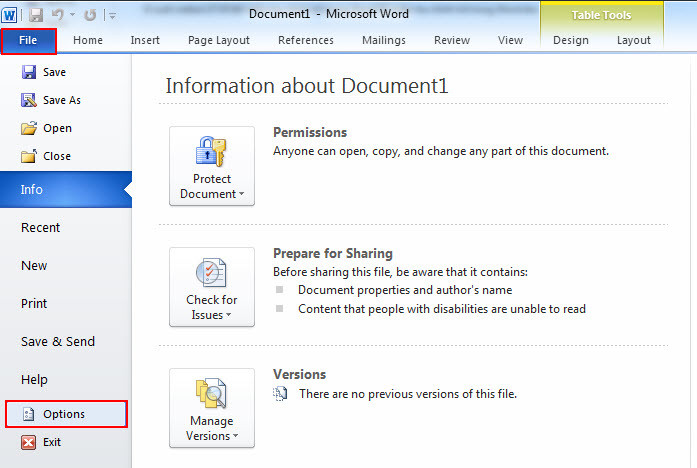Open the References tab
Screen dimensions: 697x468
tap(306, 40)
